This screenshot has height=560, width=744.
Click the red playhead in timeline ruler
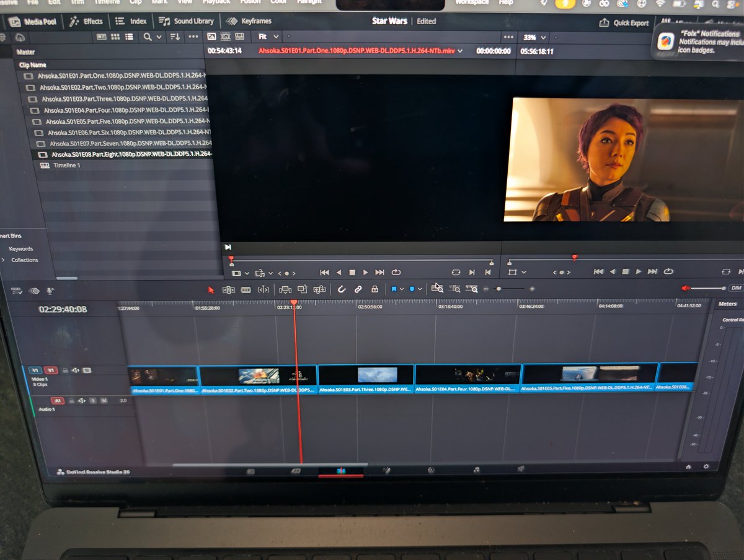pos(294,302)
